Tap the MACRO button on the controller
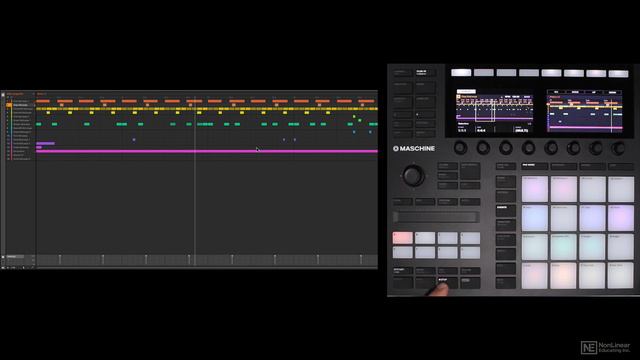The height and width of the screenshot is (360, 640). click(x=425, y=133)
